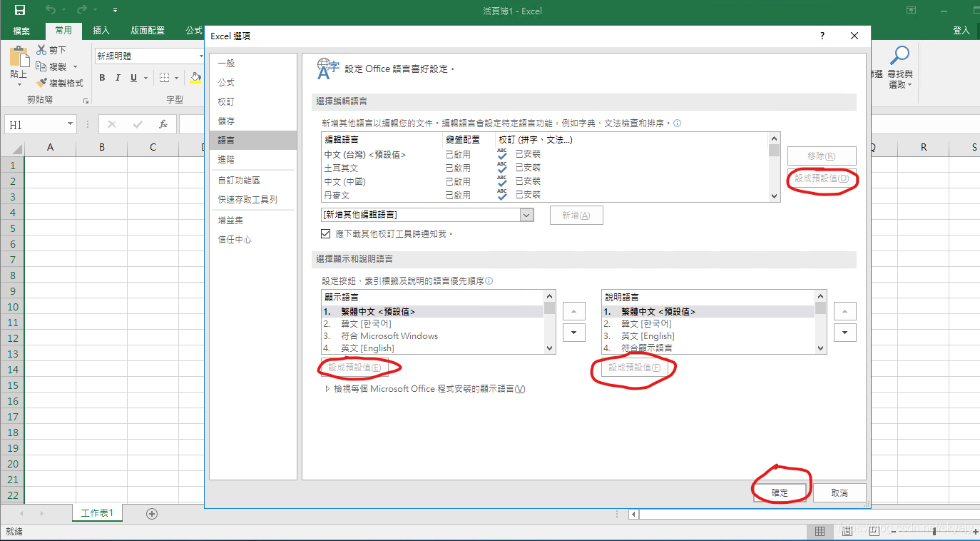980x541 pixels.
Task: Select Quick Access Toolbar (快速存取工具列) category
Action: (252, 200)
